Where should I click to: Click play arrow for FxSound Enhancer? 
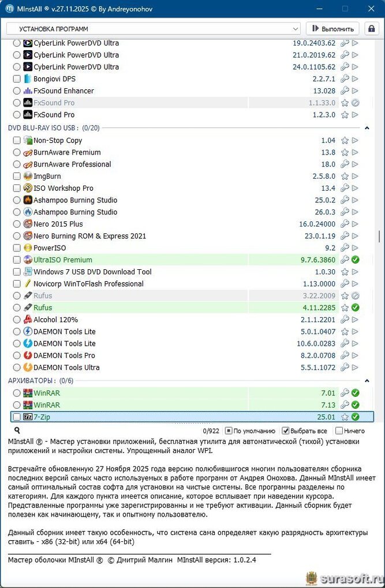coord(355,91)
